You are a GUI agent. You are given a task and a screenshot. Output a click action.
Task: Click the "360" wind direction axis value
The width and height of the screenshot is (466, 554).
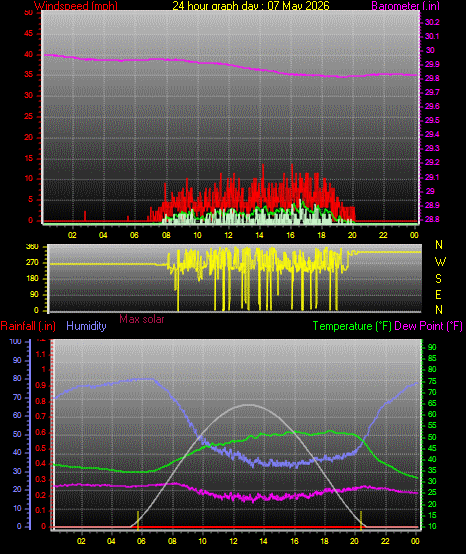click(x=33, y=247)
